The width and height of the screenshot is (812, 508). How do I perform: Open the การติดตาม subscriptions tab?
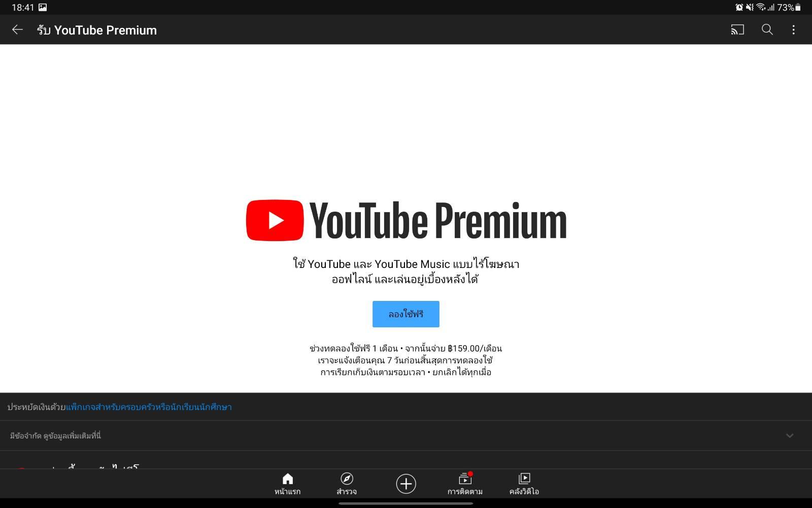[465, 484]
